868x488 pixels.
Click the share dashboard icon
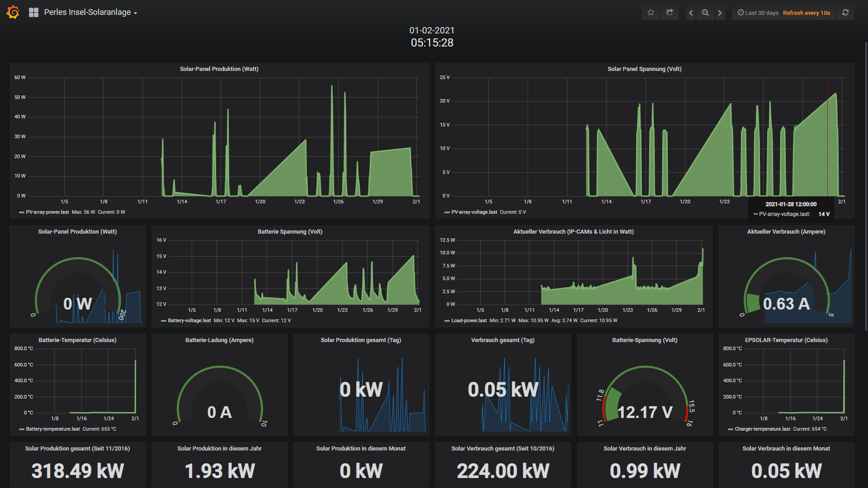tap(670, 13)
